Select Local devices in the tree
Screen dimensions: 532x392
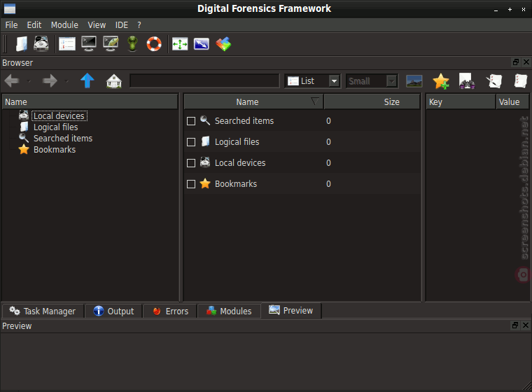[x=59, y=116]
